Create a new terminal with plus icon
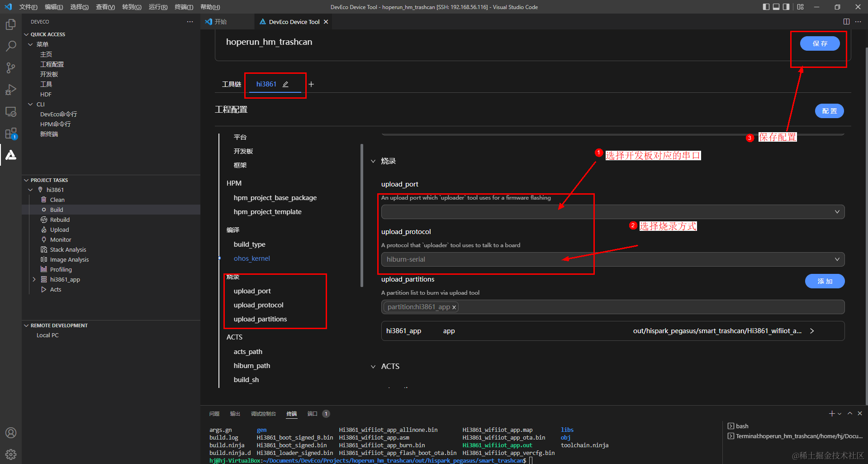 pos(831,414)
